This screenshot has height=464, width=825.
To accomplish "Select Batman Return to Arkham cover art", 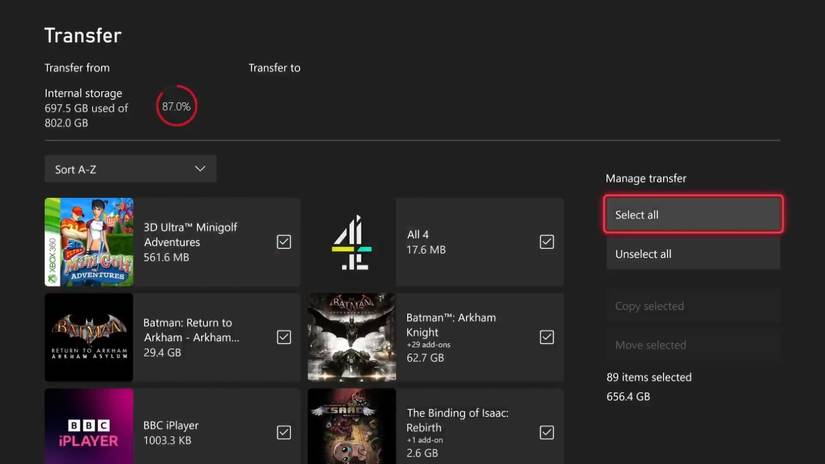I will tap(89, 337).
